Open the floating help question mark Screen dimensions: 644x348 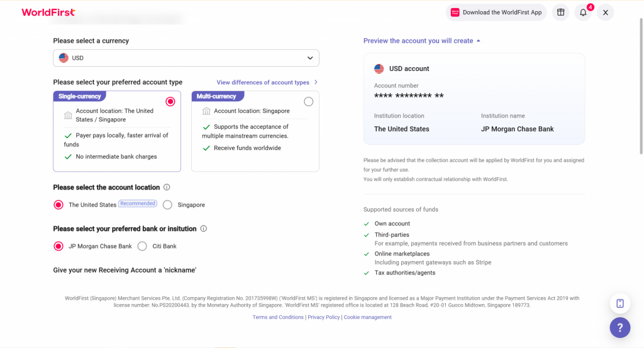click(619, 327)
